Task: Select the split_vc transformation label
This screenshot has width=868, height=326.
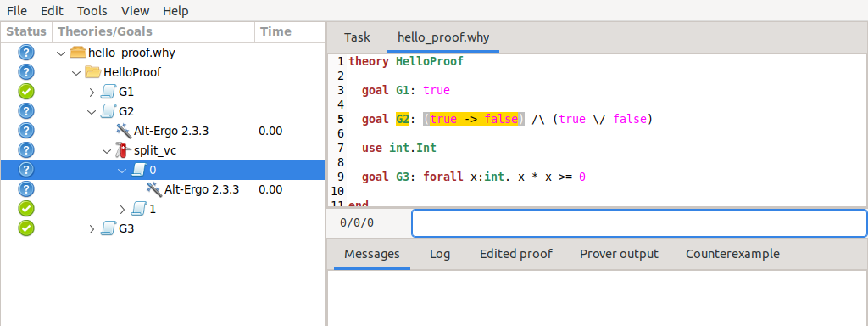Action: click(155, 150)
